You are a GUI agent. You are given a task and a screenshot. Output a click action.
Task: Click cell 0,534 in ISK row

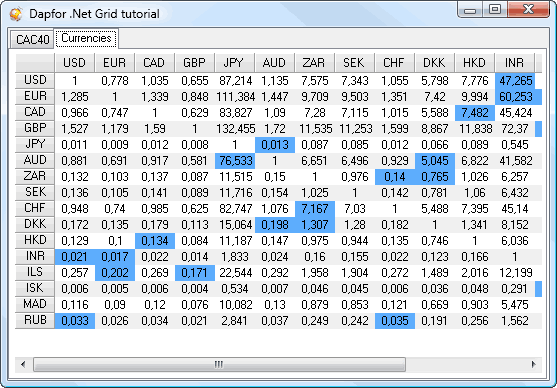[235, 289]
